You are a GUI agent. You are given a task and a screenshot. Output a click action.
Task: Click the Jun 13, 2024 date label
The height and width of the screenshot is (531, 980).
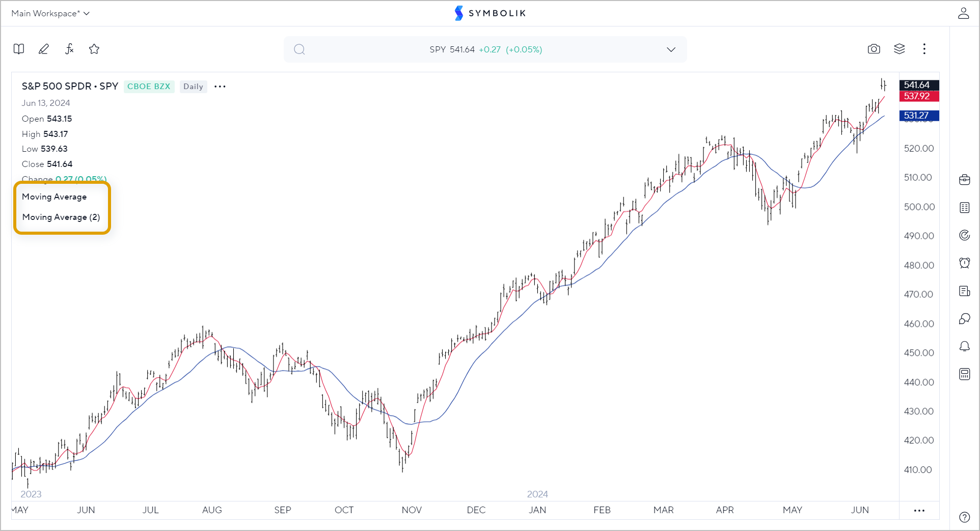(x=46, y=103)
